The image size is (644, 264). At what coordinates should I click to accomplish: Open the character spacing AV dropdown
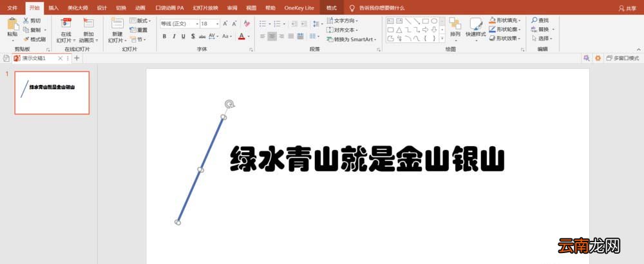click(x=214, y=37)
